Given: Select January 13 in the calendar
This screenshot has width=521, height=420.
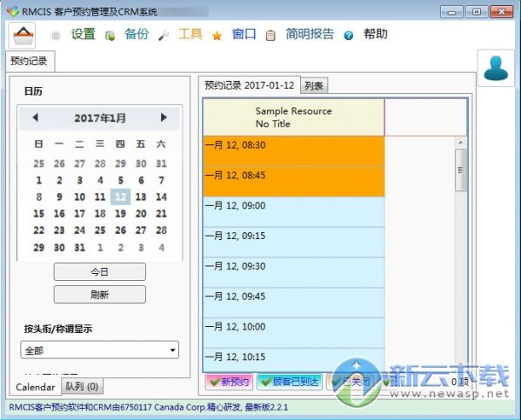Looking at the screenshot, I should pos(141,197).
